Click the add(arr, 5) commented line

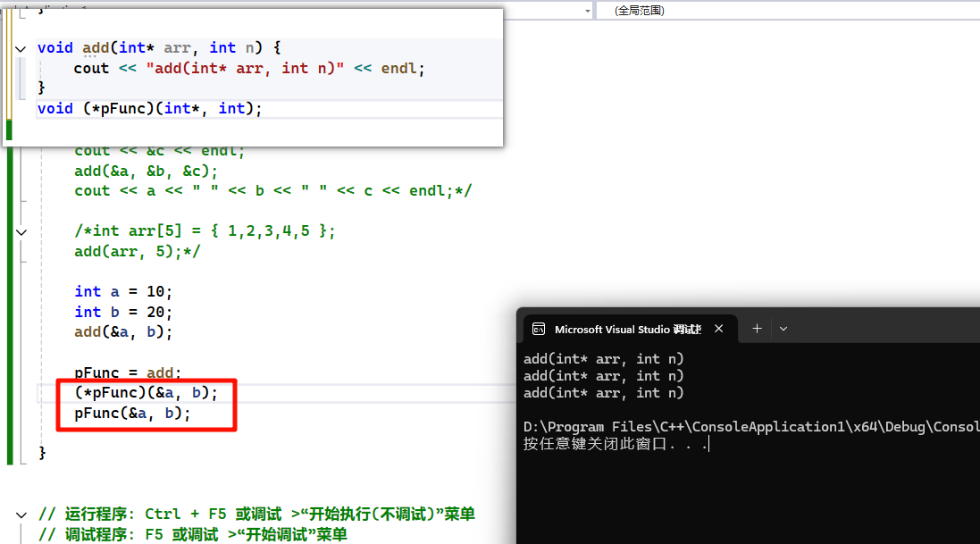138,251
